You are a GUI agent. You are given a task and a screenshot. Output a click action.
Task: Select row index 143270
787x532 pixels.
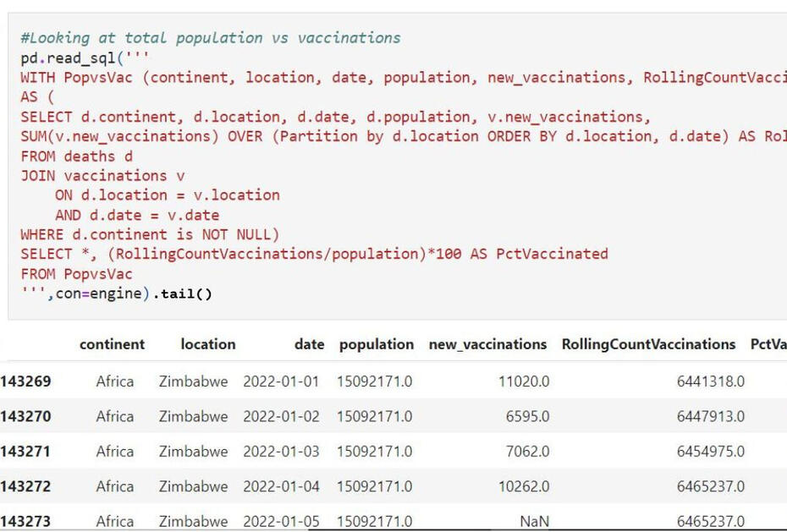[25, 416]
